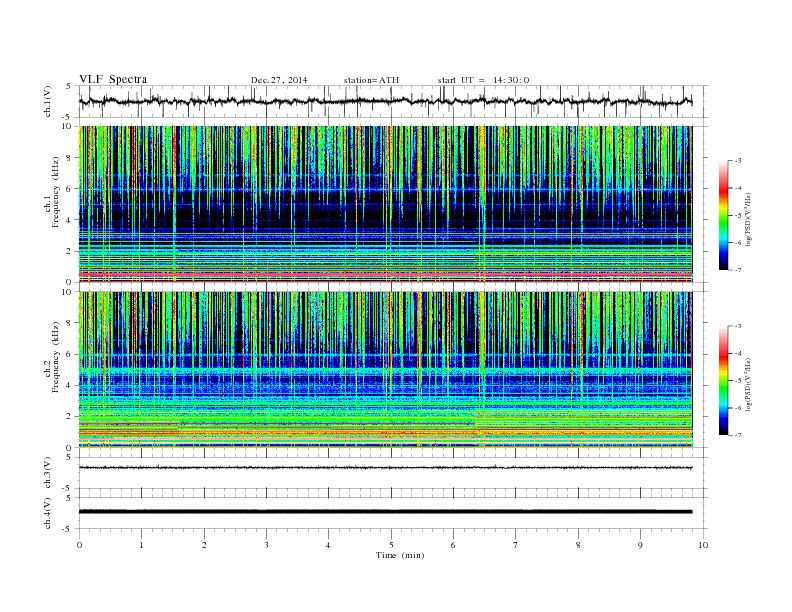Click the ch.1 voltage waveform trace panel
Viewport: 792px width, 612px height.
click(392, 101)
